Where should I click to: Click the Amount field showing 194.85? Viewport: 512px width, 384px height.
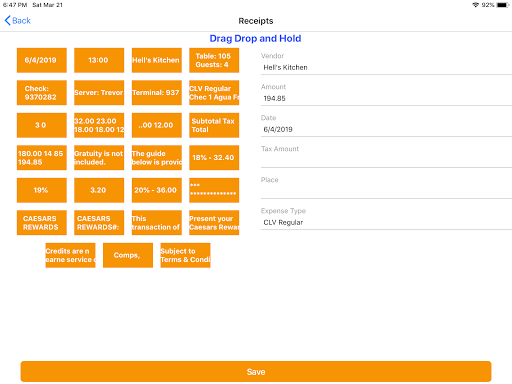386,98
